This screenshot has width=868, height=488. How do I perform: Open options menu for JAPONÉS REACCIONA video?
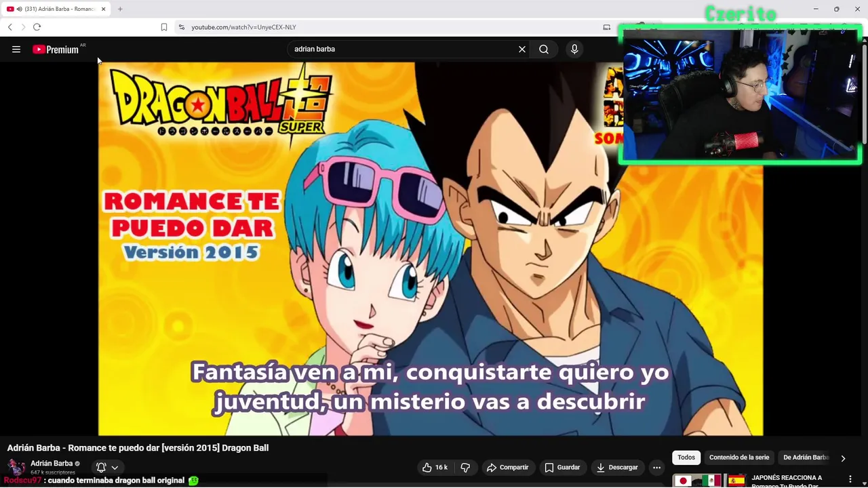[x=850, y=479]
